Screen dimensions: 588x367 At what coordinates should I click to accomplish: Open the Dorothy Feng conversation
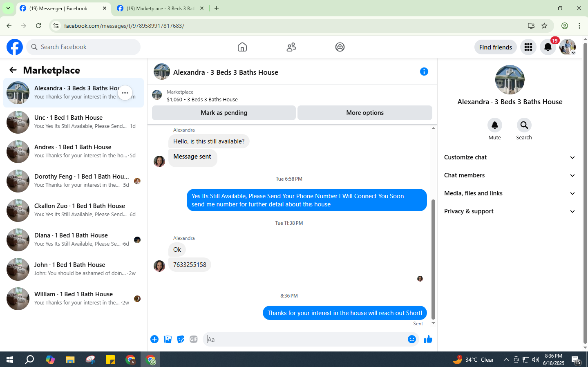tap(74, 181)
